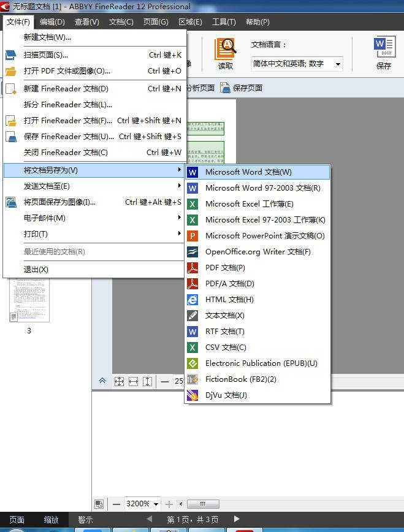Select page 3 thumbnail
Viewport: 404px width, 532px height.
pos(29,300)
